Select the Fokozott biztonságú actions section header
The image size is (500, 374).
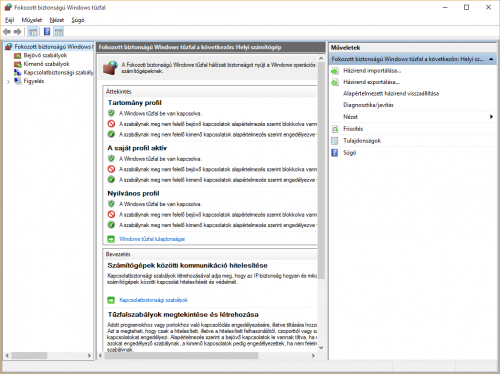pyautogui.click(x=413, y=59)
